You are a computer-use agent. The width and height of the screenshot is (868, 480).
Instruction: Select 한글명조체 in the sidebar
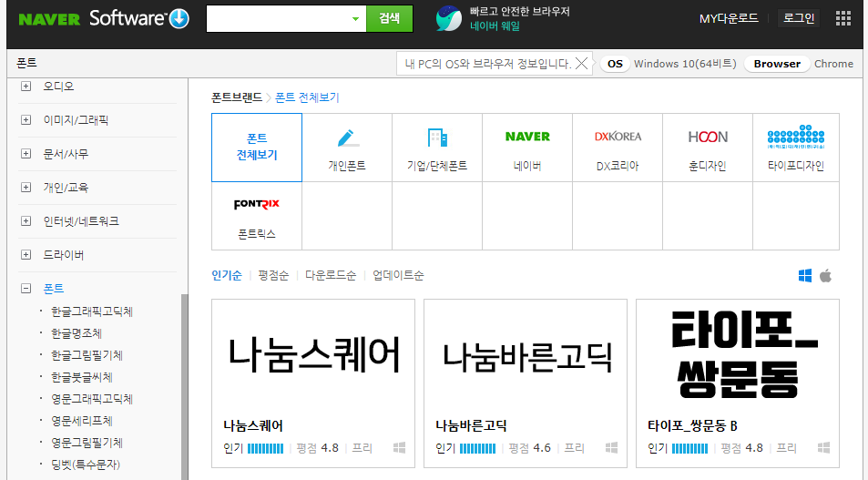(77, 333)
